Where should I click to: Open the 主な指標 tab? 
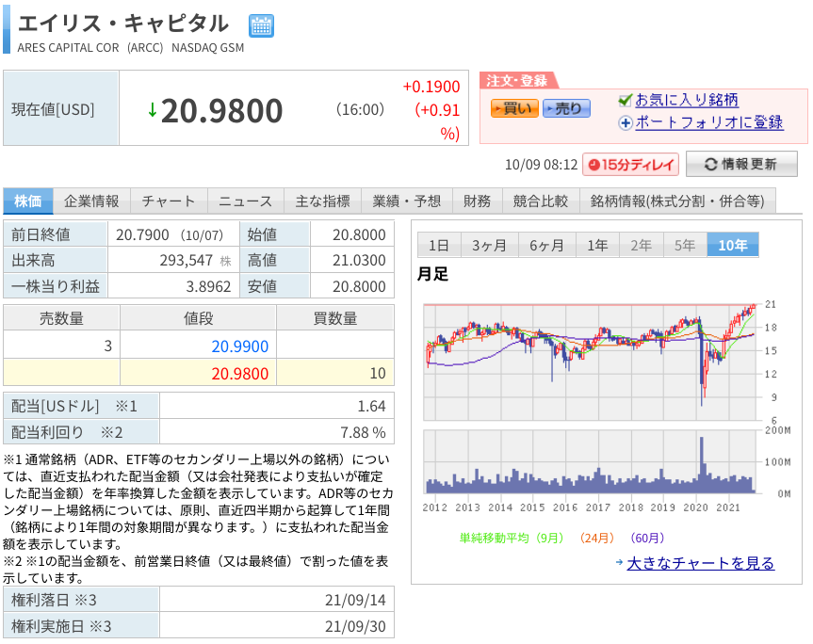pyautogui.click(x=322, y=201)
